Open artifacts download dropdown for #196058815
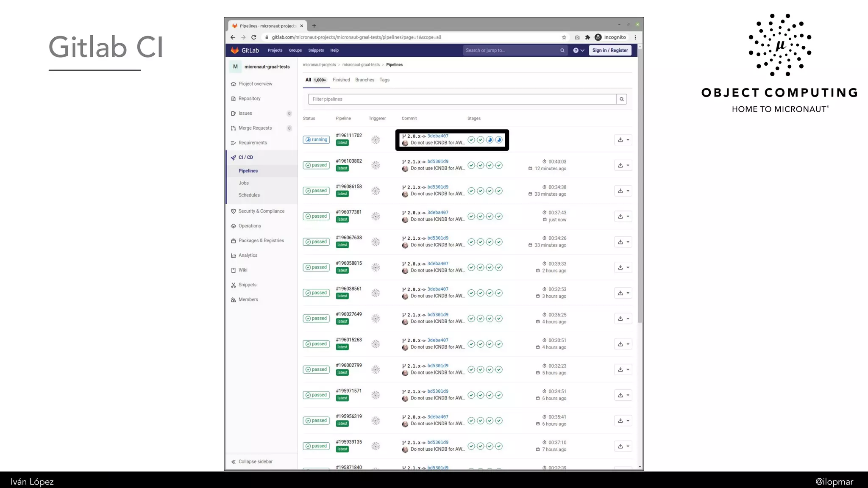Screen dimensions: 868x488 pos(623,267)
